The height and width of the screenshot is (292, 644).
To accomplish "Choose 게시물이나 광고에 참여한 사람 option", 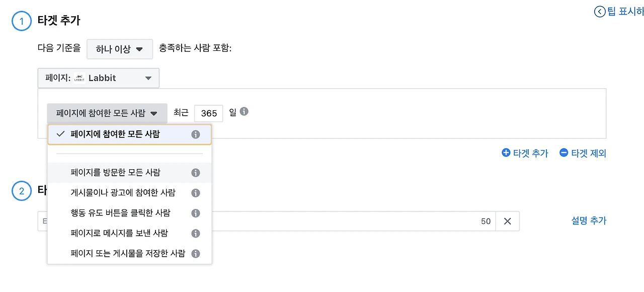I will [123, 193].
